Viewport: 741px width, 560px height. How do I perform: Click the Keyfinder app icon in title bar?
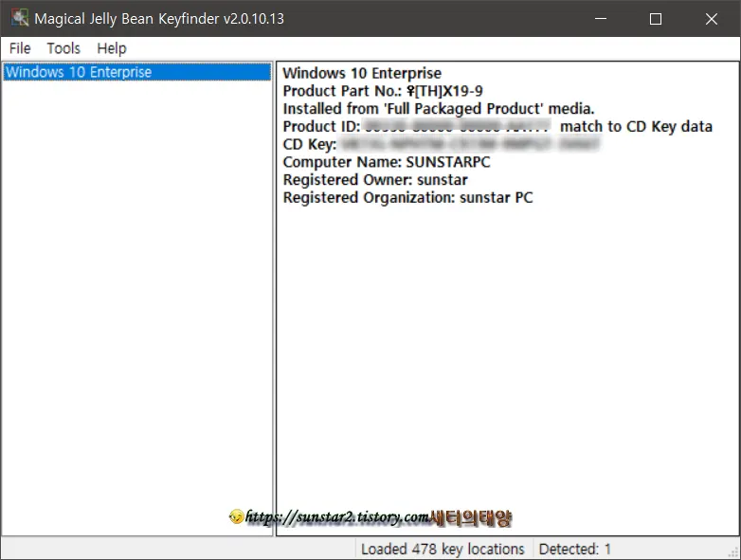click(20, 18)
